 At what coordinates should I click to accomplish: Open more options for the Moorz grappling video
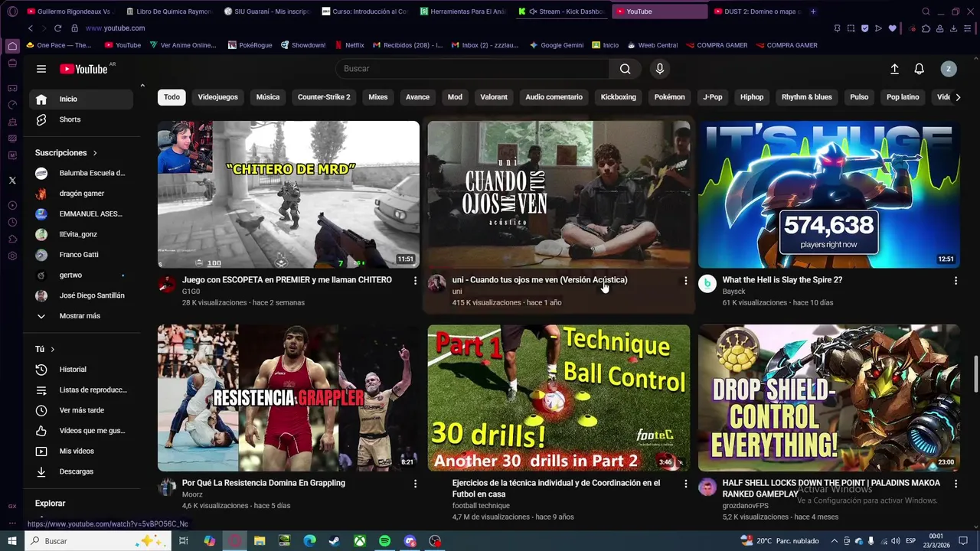tap(416, 484)
